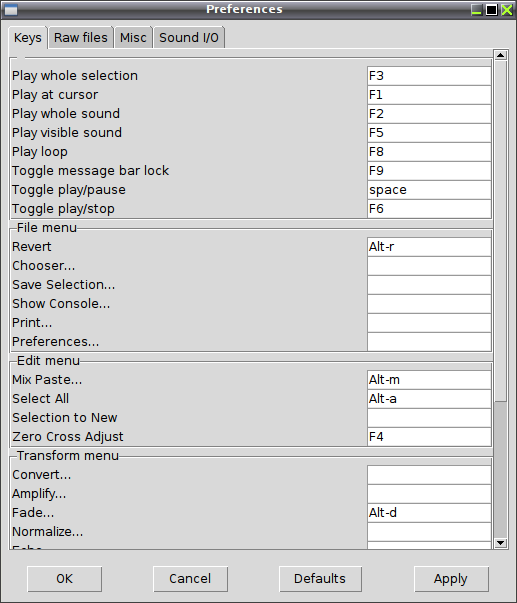Edit Revert shortcut field
Viewport: 517px width, 603px height.
tap(429, 247)
